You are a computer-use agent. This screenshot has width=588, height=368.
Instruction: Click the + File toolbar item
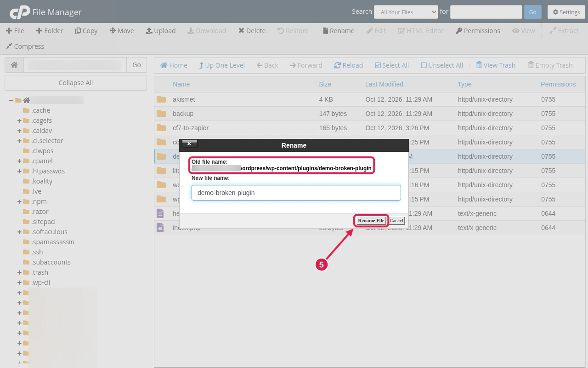click(15, 31)
